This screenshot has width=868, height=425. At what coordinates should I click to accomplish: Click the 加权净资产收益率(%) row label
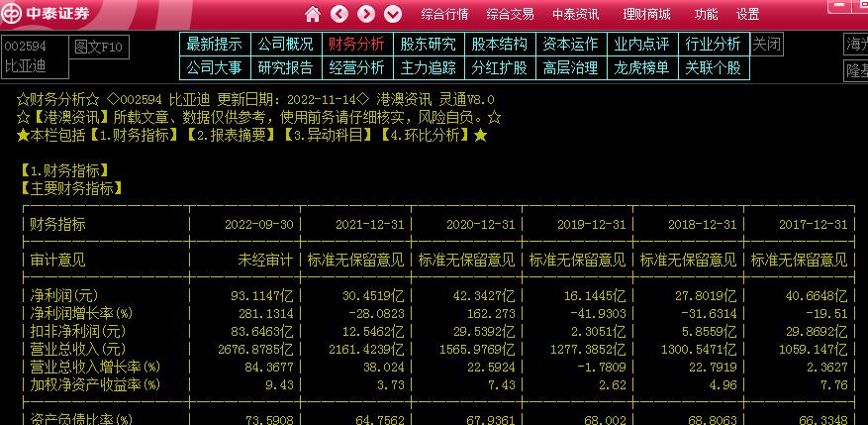pyautogui.click(x=95, y=384)
